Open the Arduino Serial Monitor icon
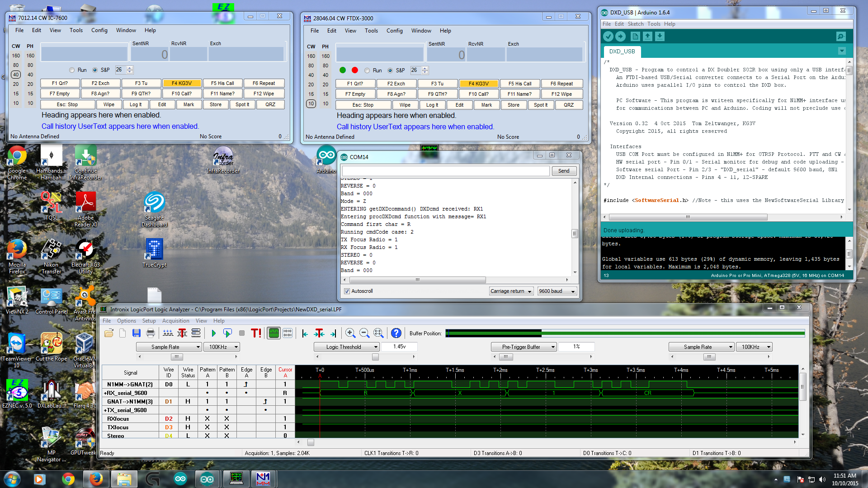 click(x=840, y=37)
